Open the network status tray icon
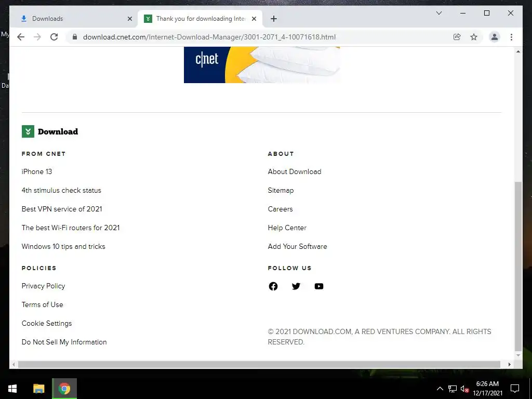The width and height of the screenshot is (532, 399). point(453,389)
